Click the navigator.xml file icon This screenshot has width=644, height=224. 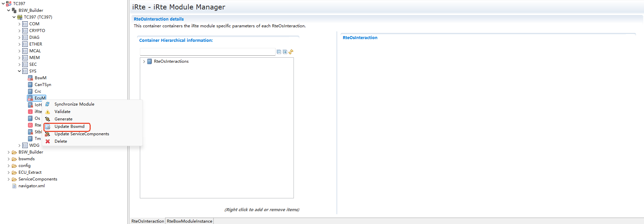14,186
